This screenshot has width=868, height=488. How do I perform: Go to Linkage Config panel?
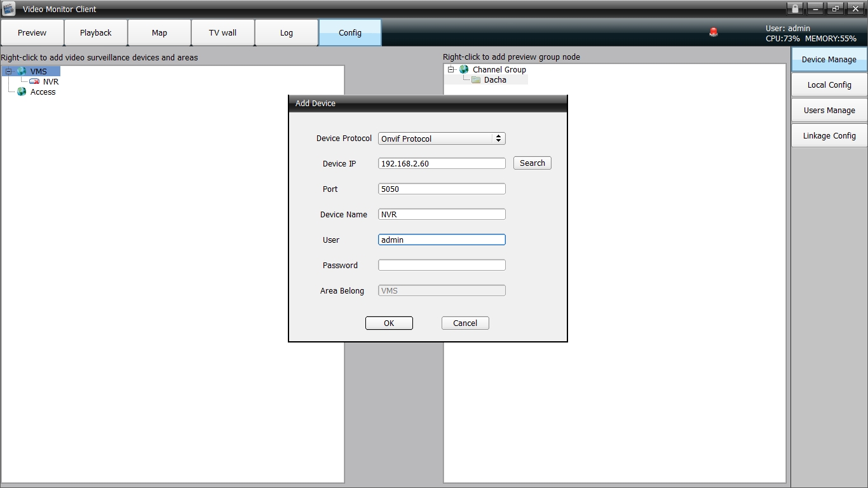pos(829,135)
